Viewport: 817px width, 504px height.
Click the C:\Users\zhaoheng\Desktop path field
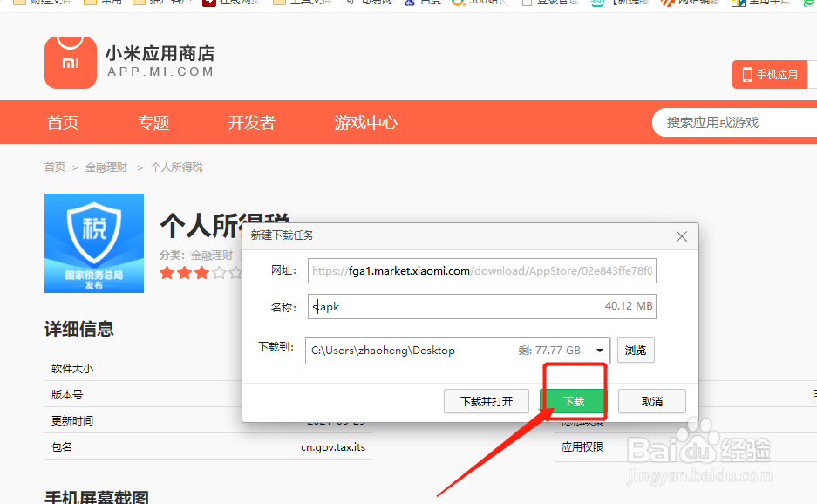447,351
